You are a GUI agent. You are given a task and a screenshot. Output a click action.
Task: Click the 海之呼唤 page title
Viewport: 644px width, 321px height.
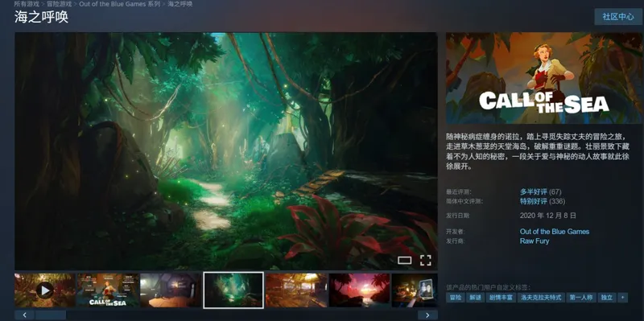pyautogui.click(x=42, y=17)
